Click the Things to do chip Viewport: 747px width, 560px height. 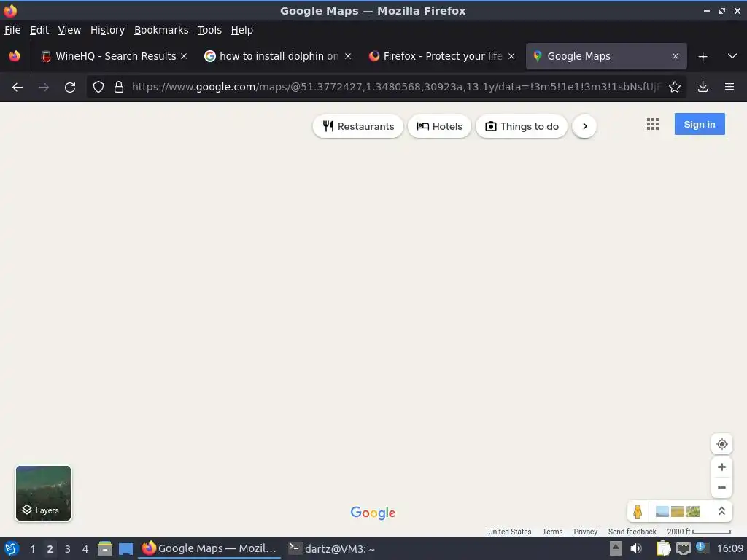tap(522, 126)
